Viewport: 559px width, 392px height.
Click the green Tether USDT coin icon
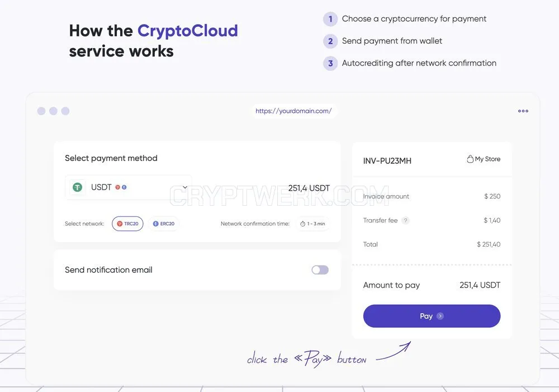click(x=77, y=187)
